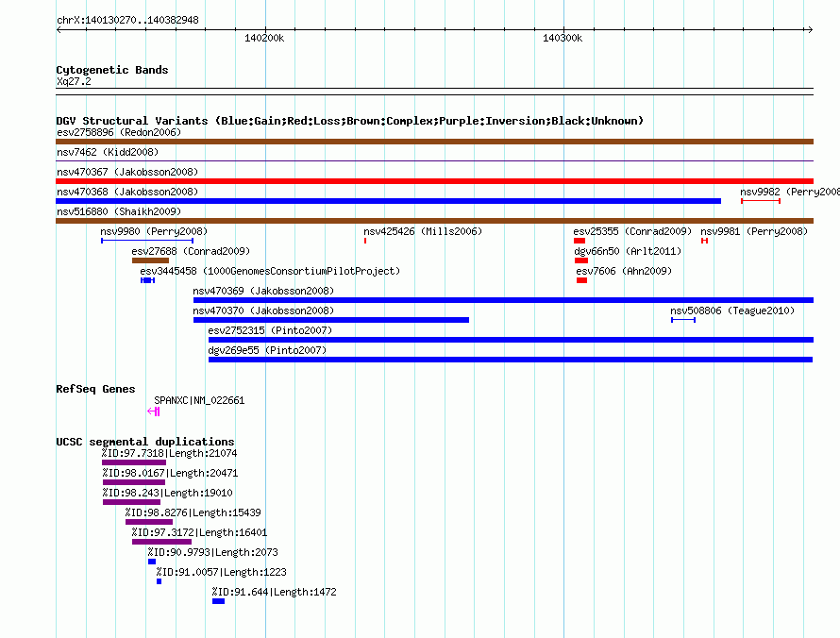The width and height of the screenshot is (840, 638).
Task: Click the 140300k ruler tick label
Action: click(563, 38)
